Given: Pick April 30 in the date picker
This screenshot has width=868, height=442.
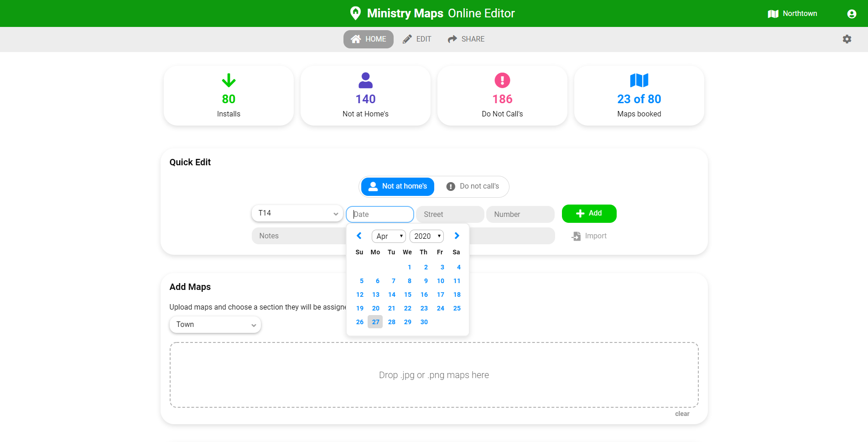Looking at the screenshot, I should point(424,322).
